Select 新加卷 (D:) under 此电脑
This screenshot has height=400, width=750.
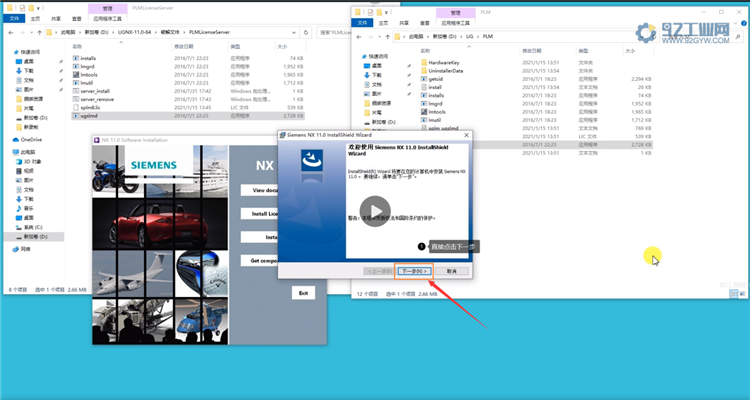[x=36, y=237]
